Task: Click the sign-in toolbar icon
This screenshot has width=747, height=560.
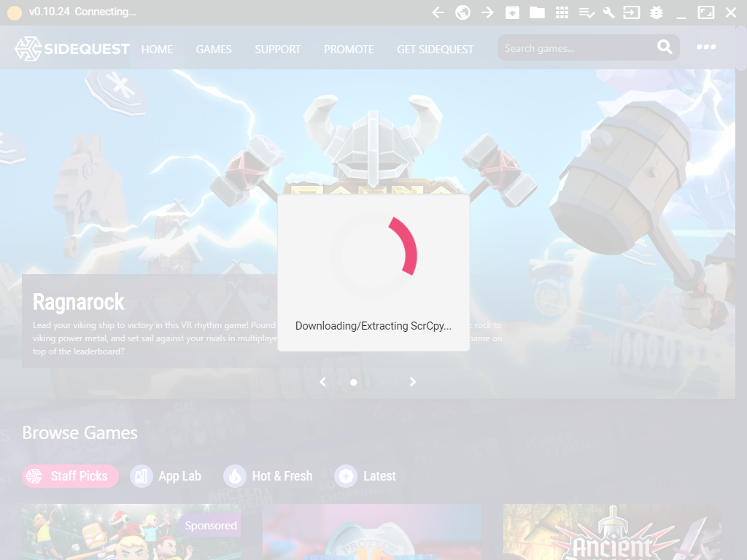Action: point(630,12)
